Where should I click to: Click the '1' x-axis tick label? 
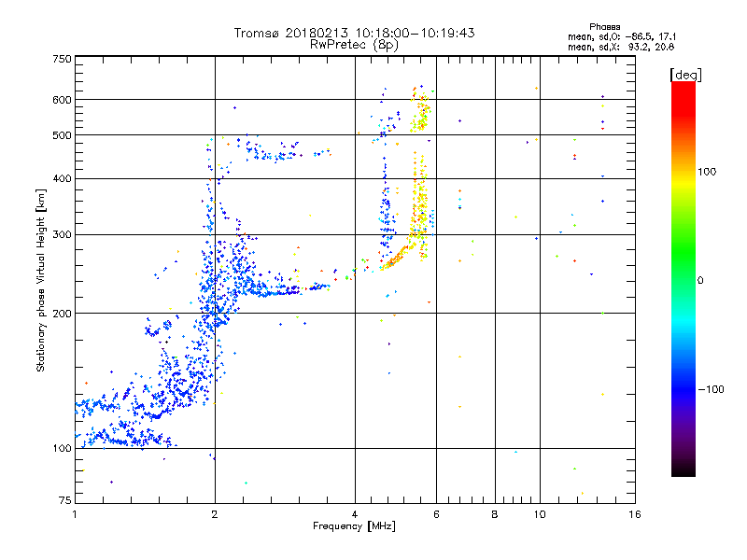coord(75,514)
